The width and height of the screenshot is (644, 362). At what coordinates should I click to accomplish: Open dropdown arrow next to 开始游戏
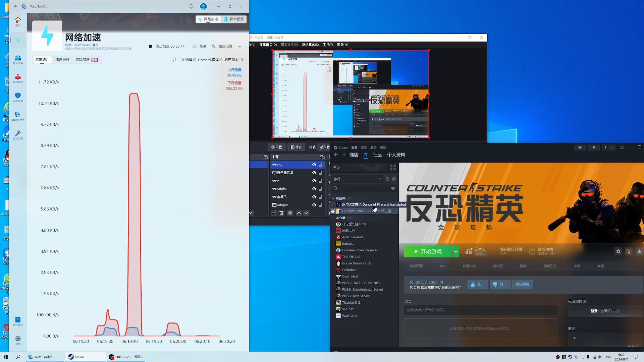(455, 251)
